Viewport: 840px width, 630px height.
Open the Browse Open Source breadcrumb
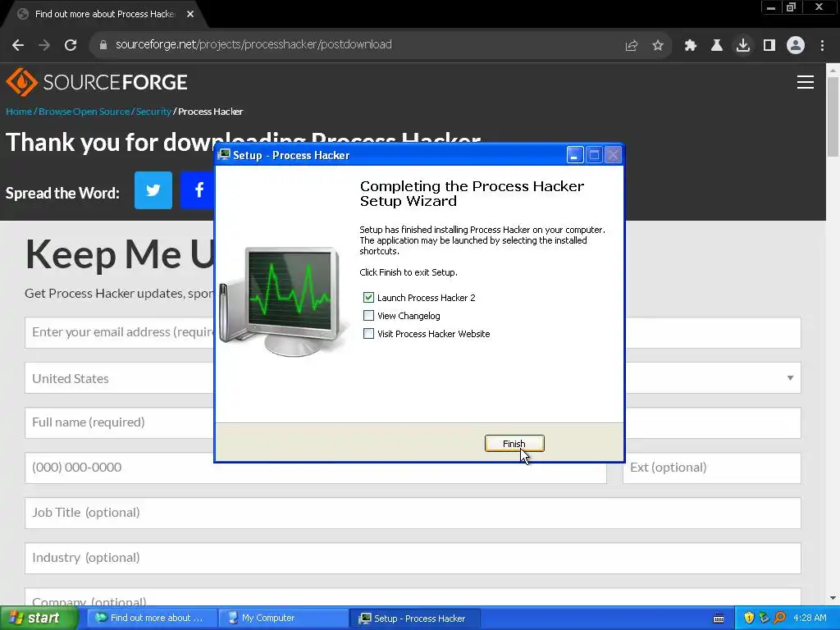coord(84,112)
